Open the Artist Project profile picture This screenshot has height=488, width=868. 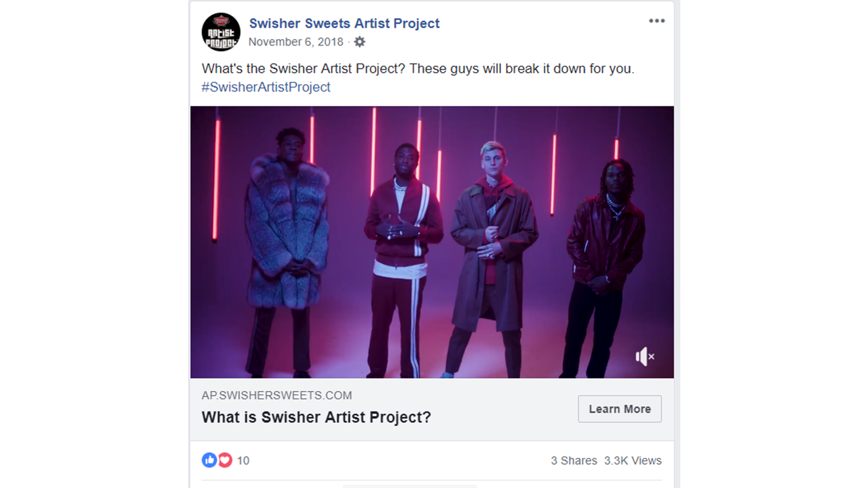tap(221, 32)
